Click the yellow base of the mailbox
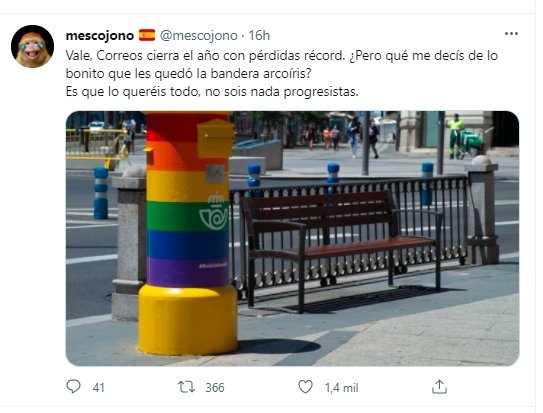This screenshot has height=413, width=543. 188,319
